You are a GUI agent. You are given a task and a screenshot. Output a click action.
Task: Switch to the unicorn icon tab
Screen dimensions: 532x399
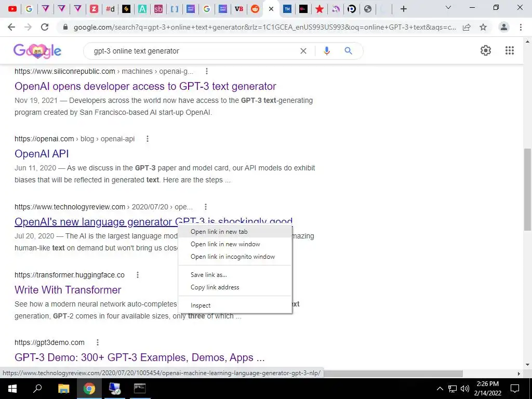[336, 9]
